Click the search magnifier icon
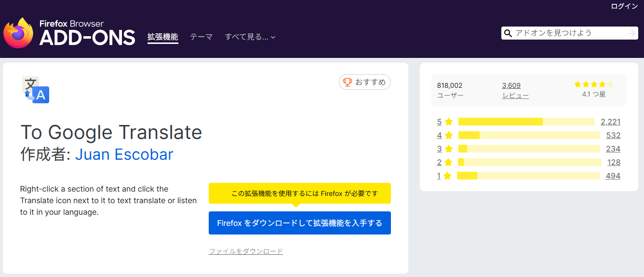This screenshot has height=277, width=644. coord(508,33)
